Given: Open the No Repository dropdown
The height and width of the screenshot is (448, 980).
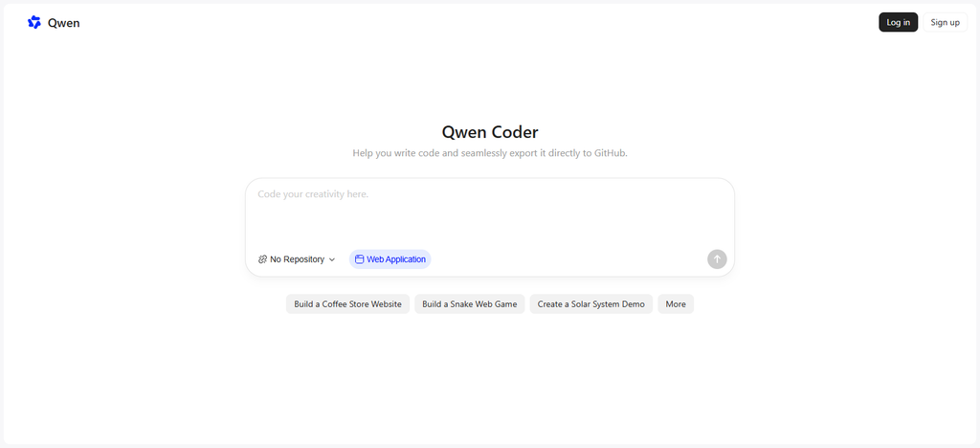Looking at the screenshot, I should (297, 259).
